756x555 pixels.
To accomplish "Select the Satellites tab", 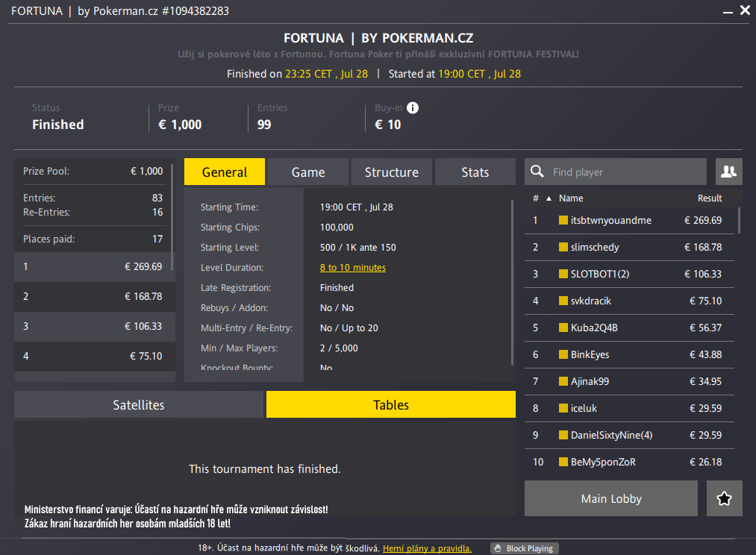I will [139, 404].
